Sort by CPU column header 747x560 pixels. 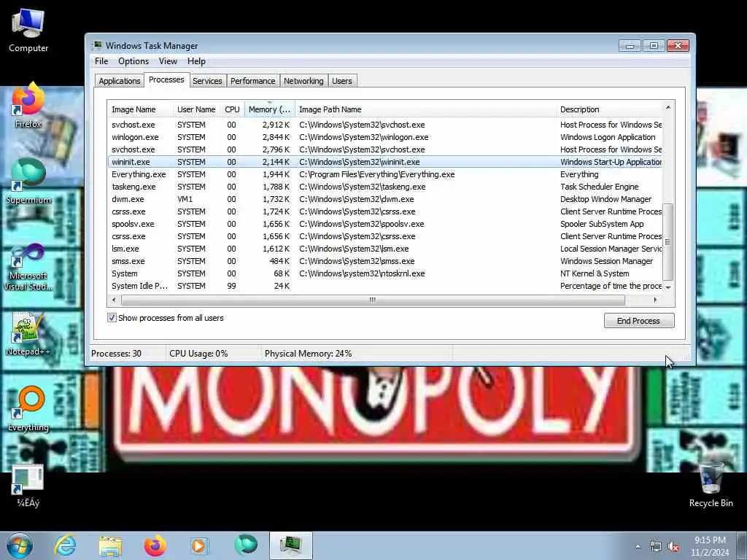click(233, 109)
